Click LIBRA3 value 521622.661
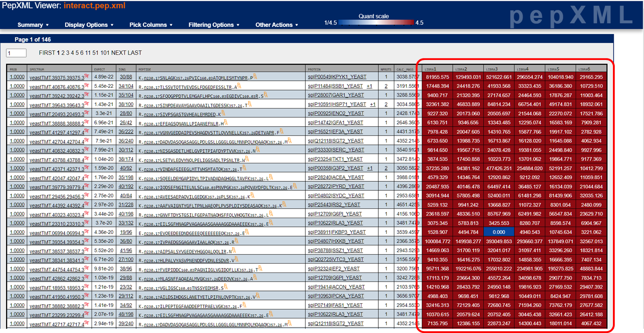Viewport: 644px width, 333px height. tap(499, 77)
